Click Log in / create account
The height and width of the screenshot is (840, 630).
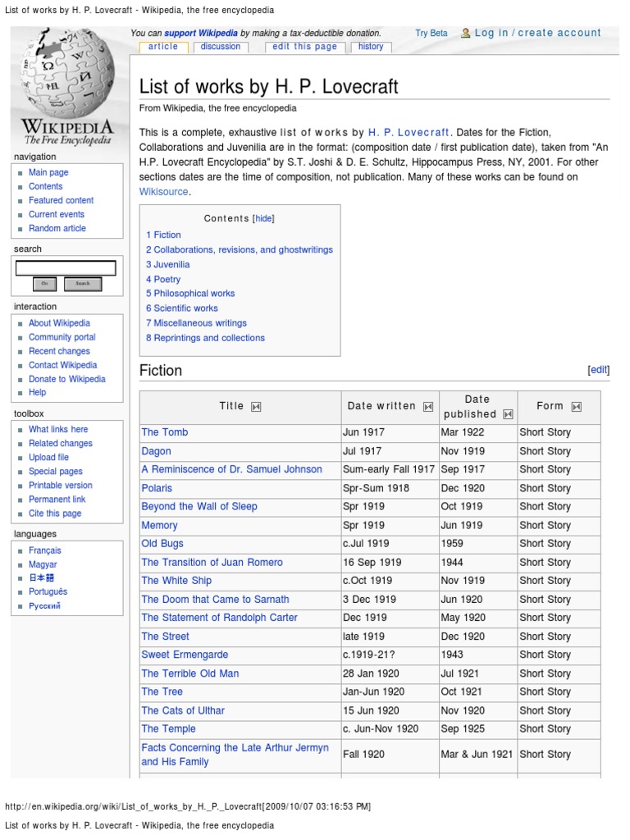(x=538, y=33)
